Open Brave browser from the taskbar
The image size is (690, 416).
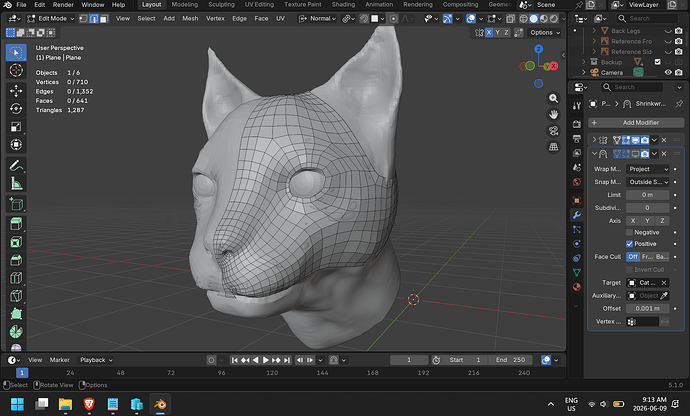pos(89,404)
